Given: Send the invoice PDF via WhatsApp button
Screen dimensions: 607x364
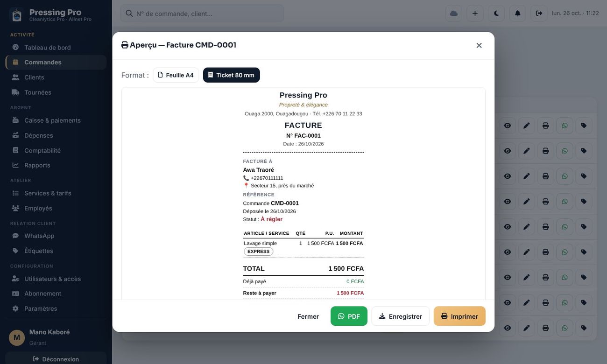Looking at the screenshot, I should click(349, 316).
